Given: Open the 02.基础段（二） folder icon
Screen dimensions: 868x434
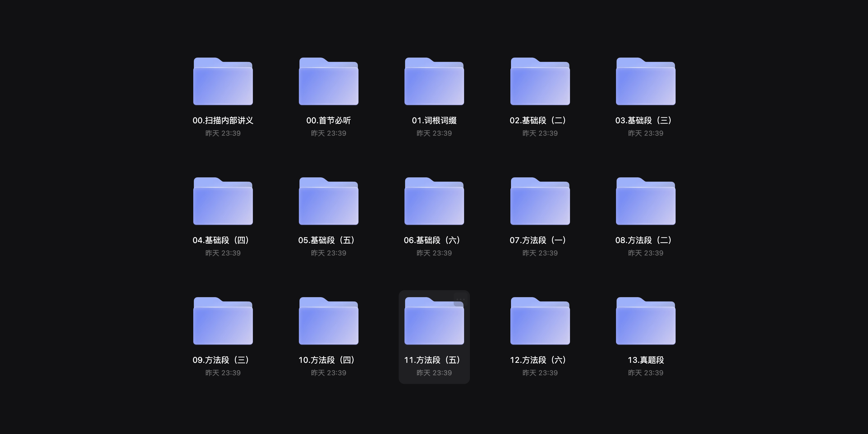Looking at the screenshot, I should pos(540,81).
